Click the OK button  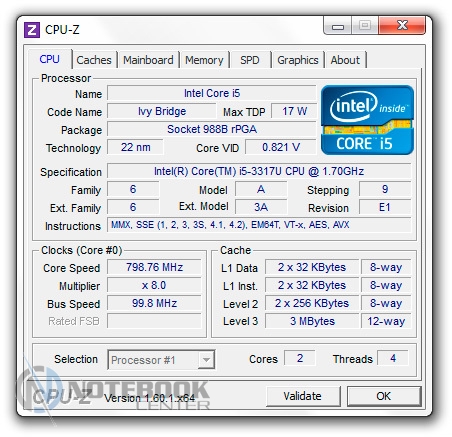[384, 396]
